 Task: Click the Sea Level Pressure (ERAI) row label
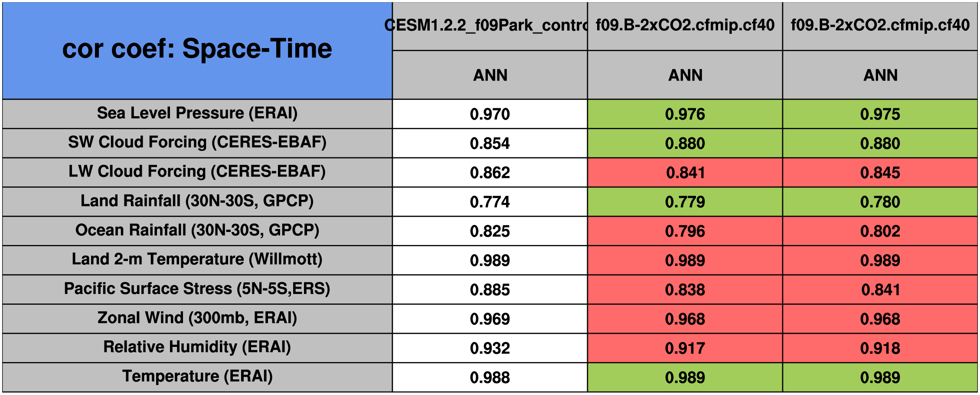197,114
